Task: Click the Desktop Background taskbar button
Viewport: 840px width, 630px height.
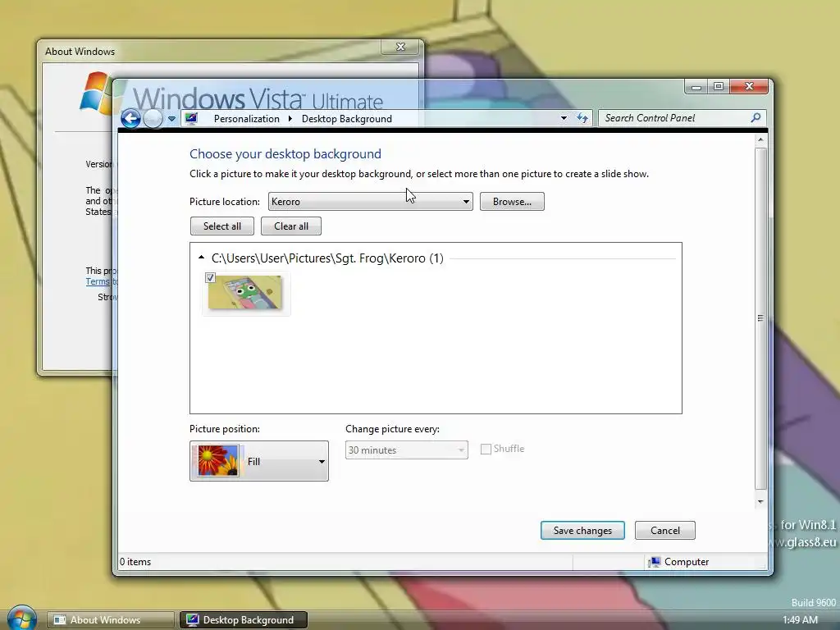Action: tap(243, 620)
